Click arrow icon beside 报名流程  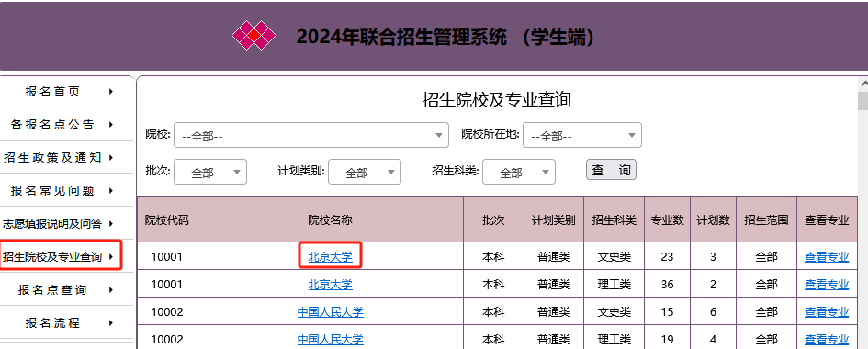111,323
